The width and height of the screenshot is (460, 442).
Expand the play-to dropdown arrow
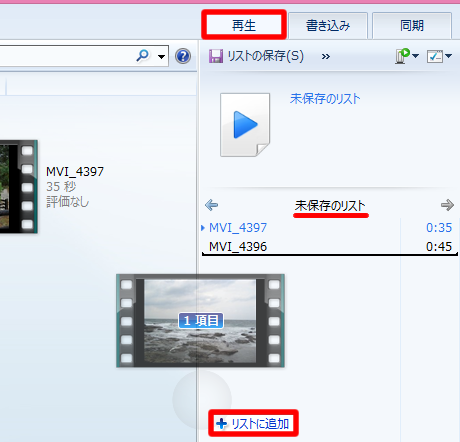point(415,56)
